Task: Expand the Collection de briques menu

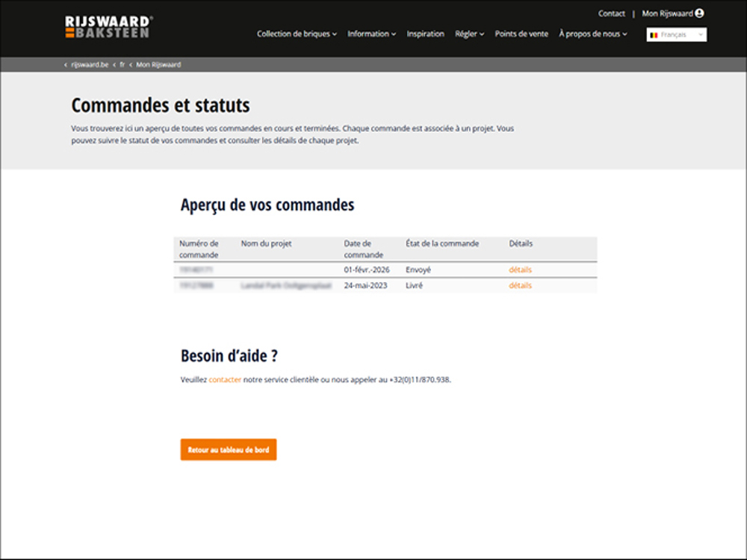Action: point(297,34)
